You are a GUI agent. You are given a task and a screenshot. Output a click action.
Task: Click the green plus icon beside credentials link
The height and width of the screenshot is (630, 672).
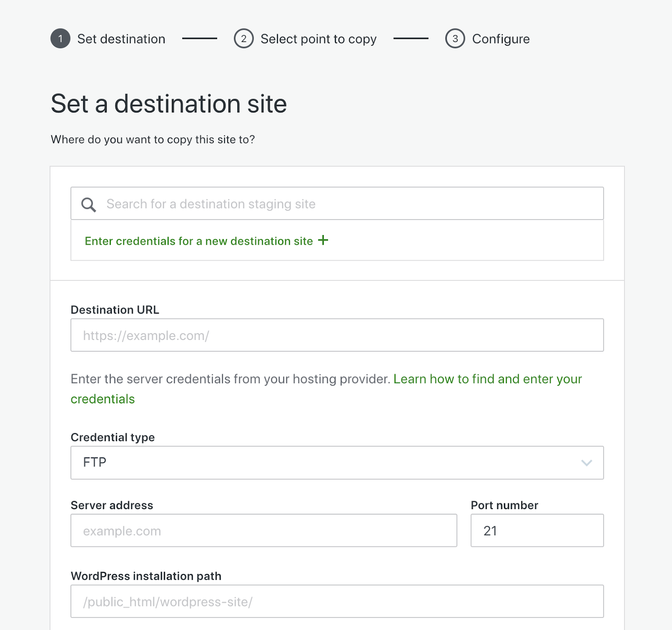tap(323, 240)
